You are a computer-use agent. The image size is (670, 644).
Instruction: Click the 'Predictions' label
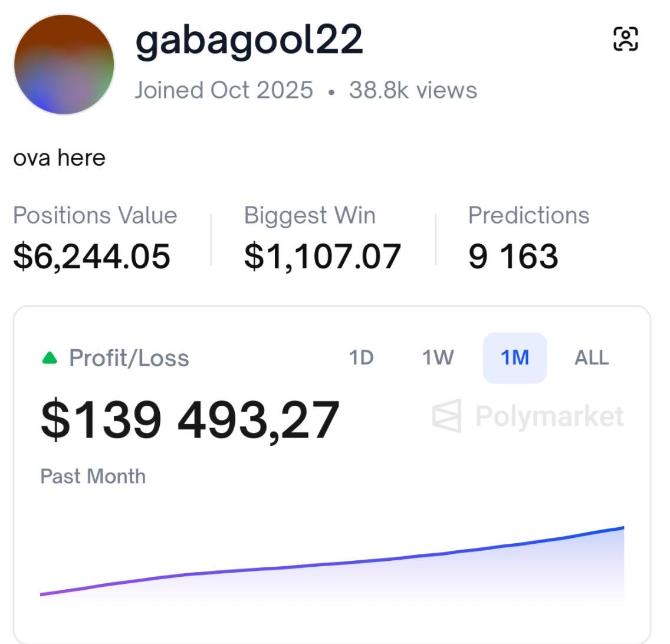coord(528,215)
